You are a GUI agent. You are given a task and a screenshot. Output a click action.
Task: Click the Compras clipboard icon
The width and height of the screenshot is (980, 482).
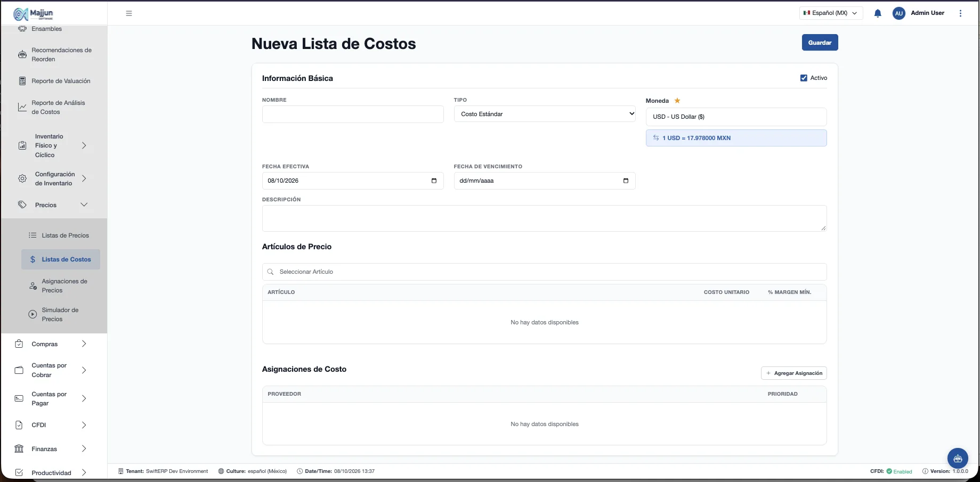19,344
